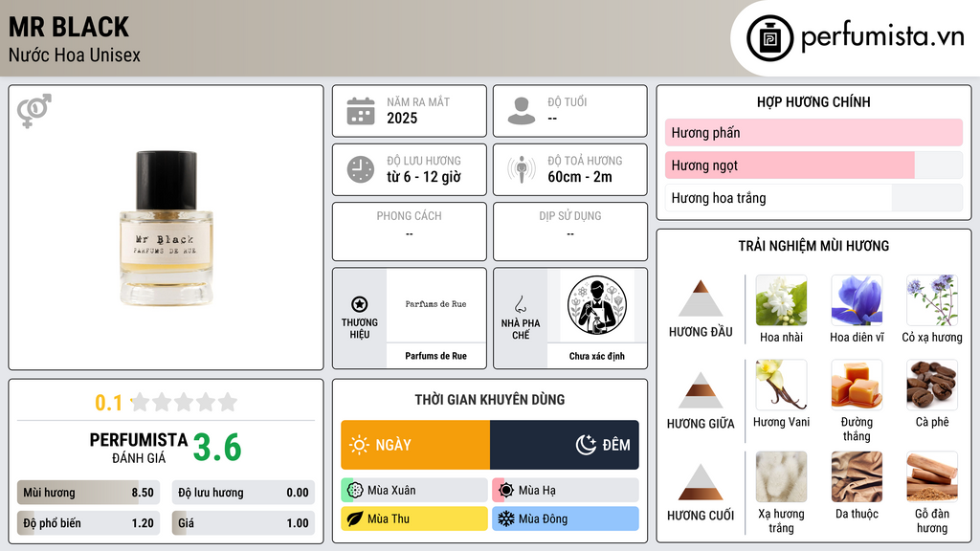The width and height of the screenshot is (980, 551).
Task: Click the Chưa xác định perfumer label
Action: click(596, 356)
